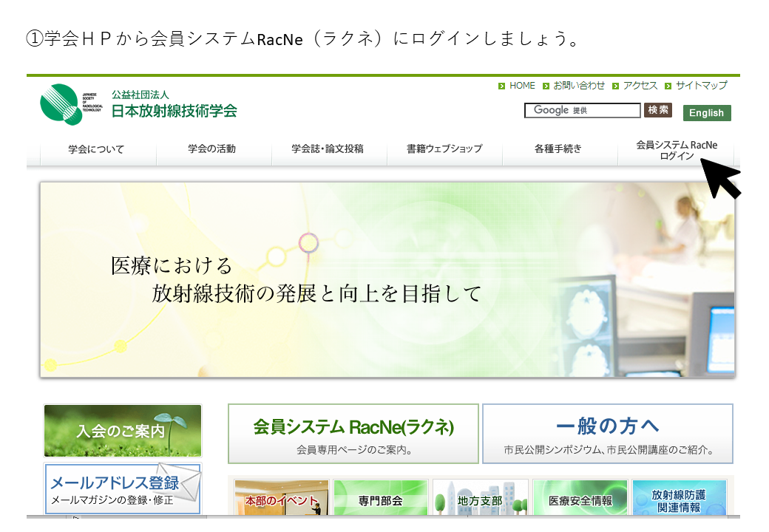The width and height of the screenshot is (769, 532).
Task: Open the サイトマップ link
Action: pyautogui.click(x=700, y=86)
